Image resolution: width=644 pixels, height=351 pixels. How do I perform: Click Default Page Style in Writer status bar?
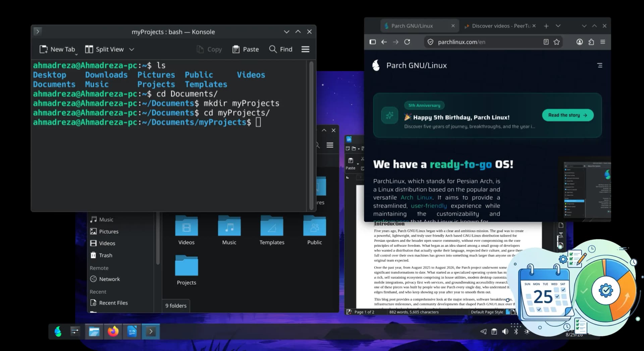487,312
